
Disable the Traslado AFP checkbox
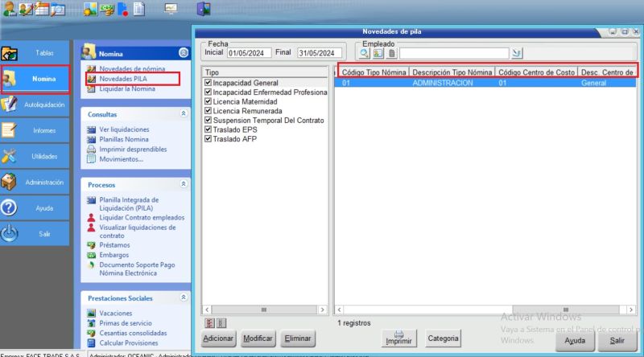click(x=208, y=139)
